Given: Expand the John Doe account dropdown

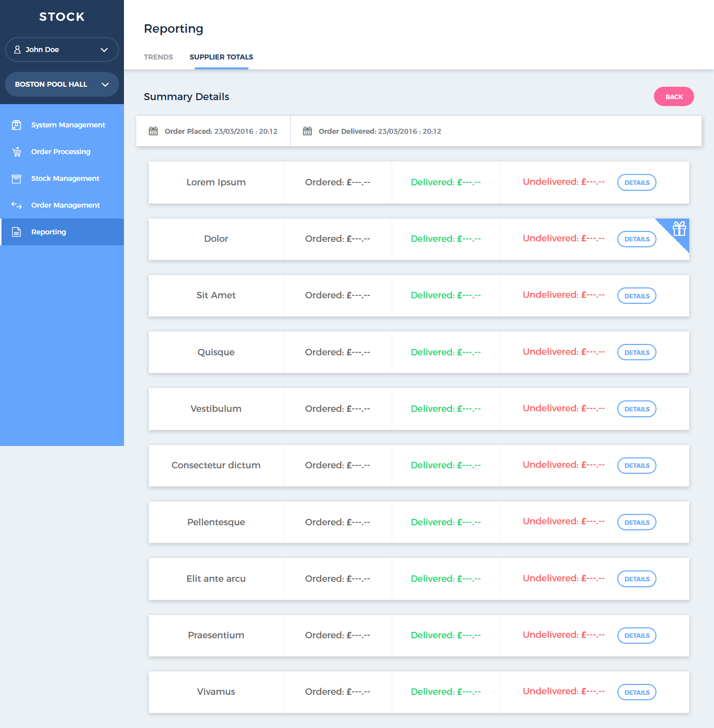Looking at the screenshot, I should tap(104, 50).
